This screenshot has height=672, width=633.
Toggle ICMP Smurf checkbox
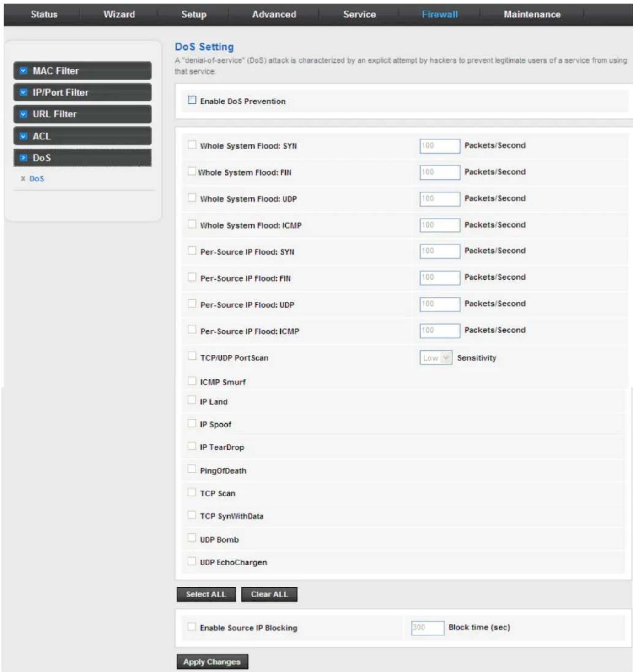pos(192,381)
